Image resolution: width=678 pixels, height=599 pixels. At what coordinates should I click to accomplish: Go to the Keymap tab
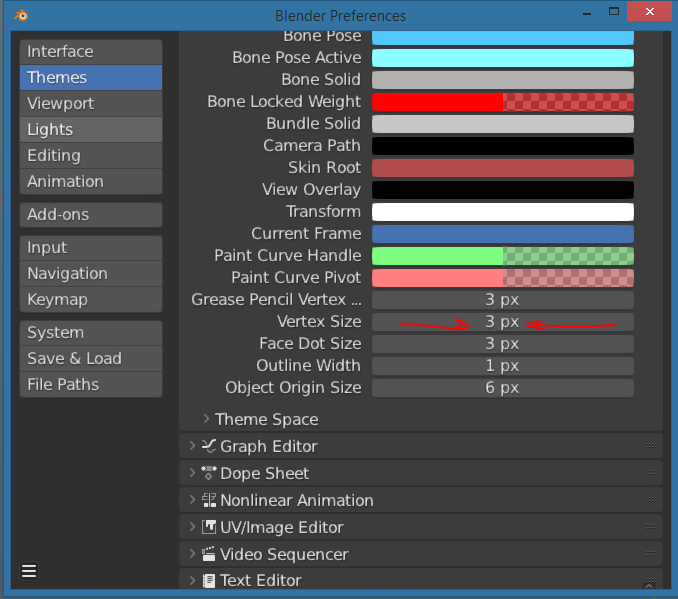pyautogui.click(x=91, y=299)
